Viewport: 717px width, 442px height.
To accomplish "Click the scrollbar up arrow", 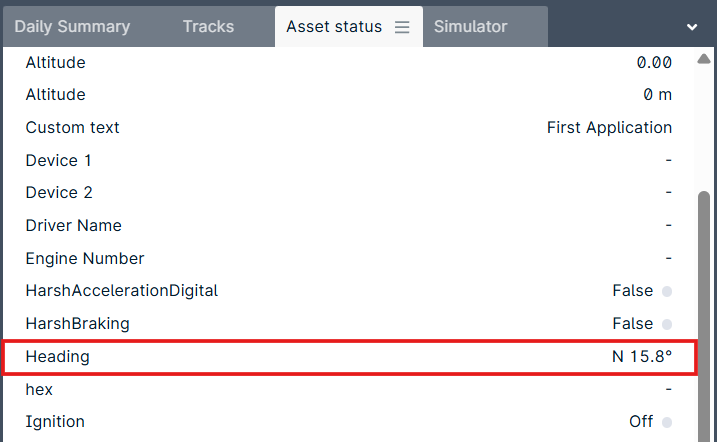I will click(704, 59).
